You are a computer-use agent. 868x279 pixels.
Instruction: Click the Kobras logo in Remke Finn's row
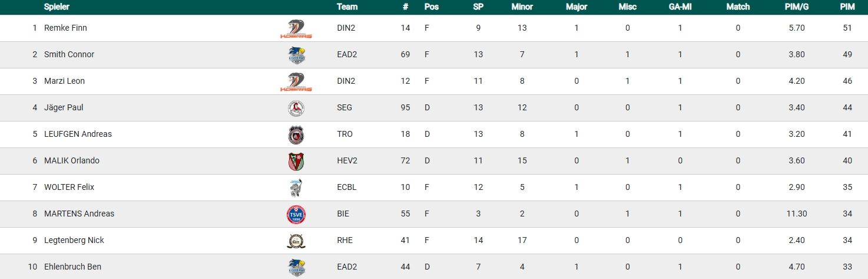296,28
